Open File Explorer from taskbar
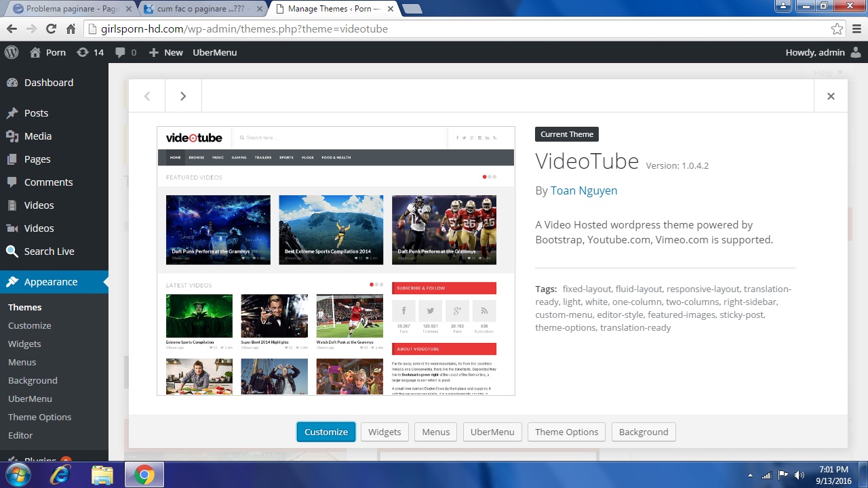Screen dimensions: 868x488 (102, 475)
